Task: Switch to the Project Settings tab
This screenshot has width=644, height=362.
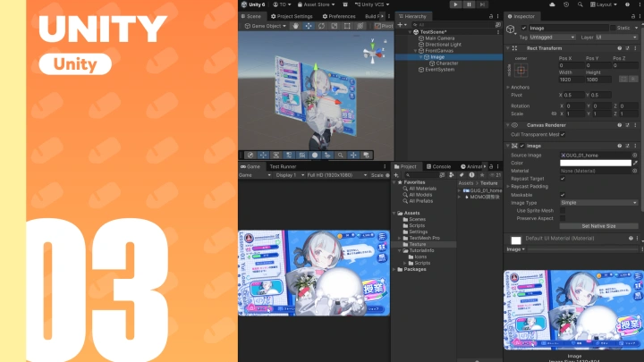Action: coord(292,16)
